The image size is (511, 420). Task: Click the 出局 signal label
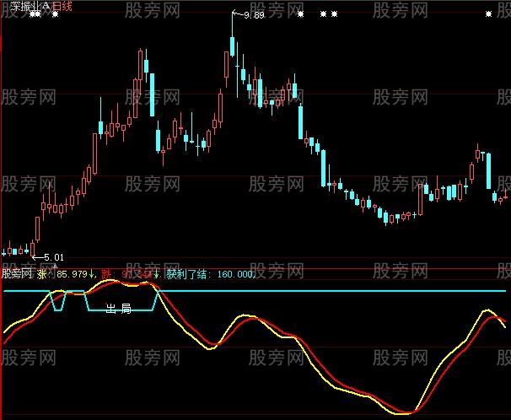(x=119, y=308)
